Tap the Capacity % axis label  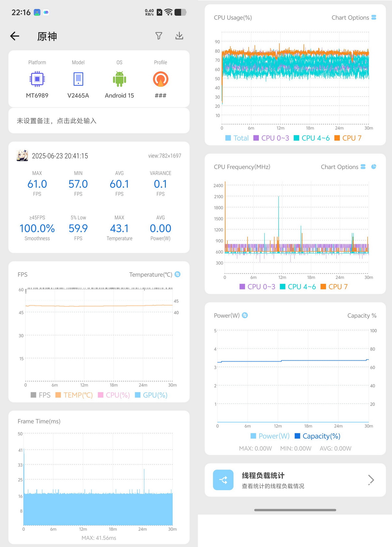coord(362,315)
